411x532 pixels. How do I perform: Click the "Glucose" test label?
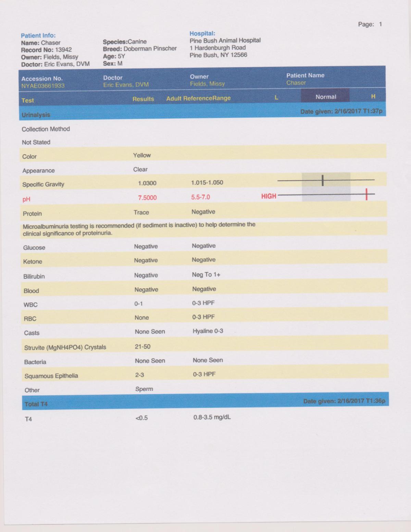34,247
